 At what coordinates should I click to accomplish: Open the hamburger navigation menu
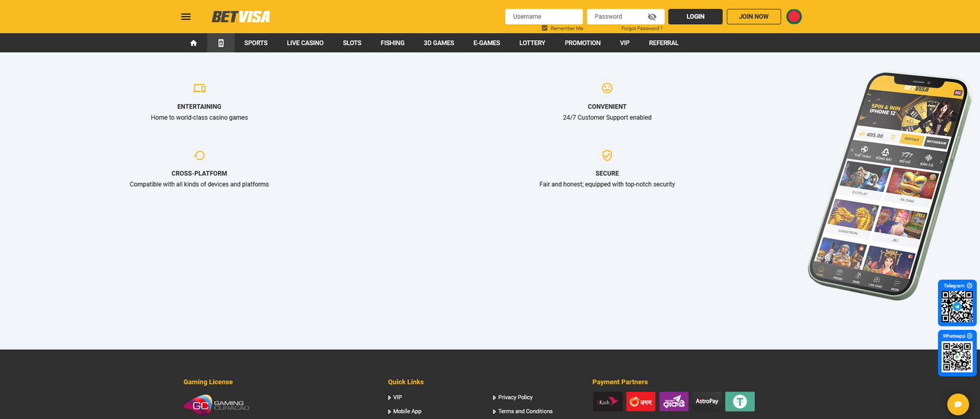click(x=185, y=16)
